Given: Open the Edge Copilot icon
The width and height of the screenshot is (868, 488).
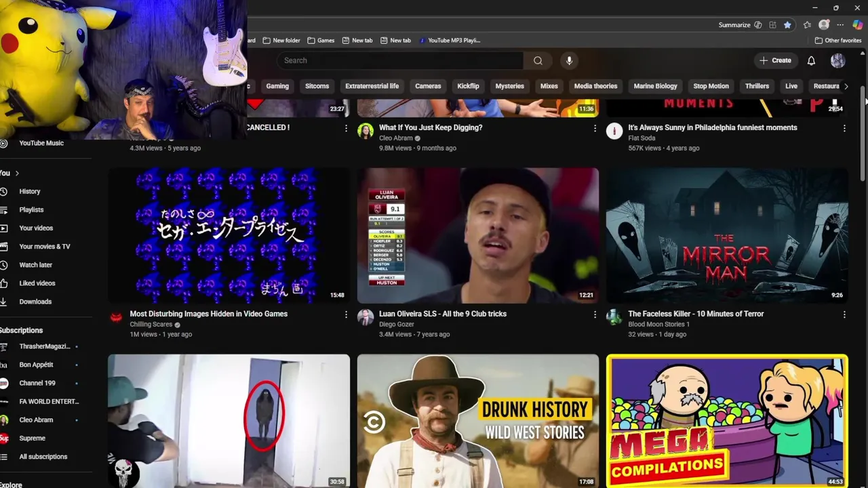Looking at the screenshot, I should click(857, 25).
